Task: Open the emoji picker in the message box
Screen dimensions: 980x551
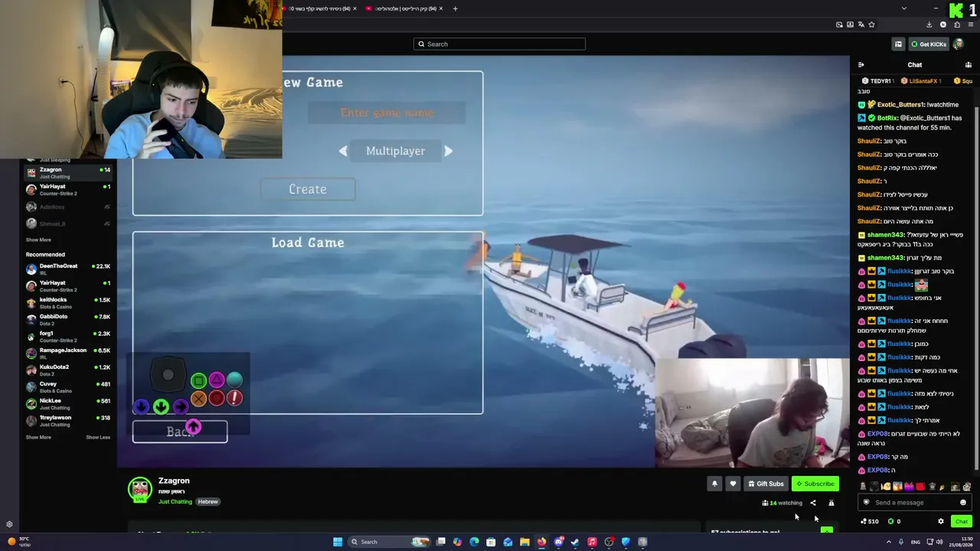Action: coord(963,503)
